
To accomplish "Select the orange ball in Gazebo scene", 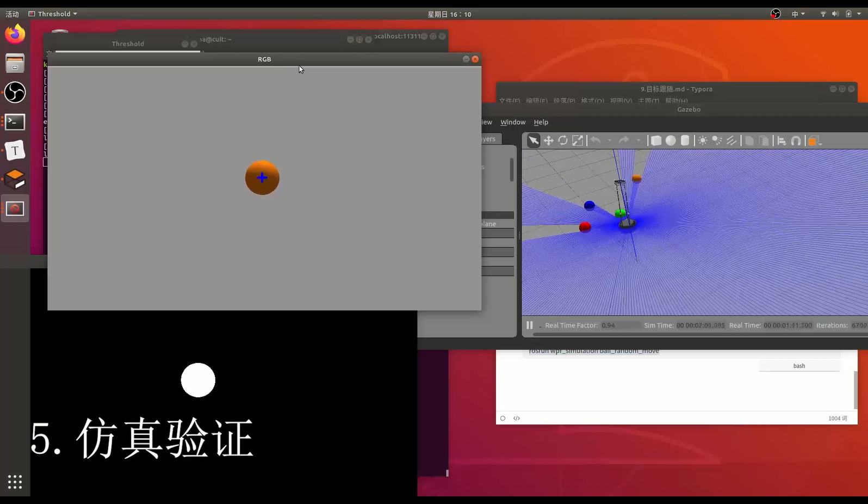I will 636,178.
